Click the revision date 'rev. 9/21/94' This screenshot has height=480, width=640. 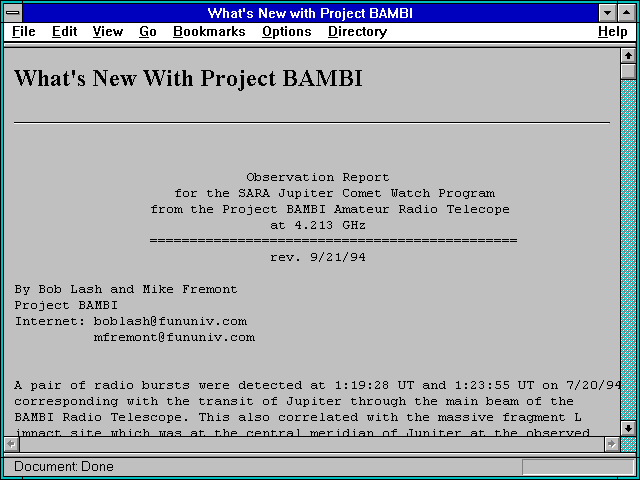point(318,258)
